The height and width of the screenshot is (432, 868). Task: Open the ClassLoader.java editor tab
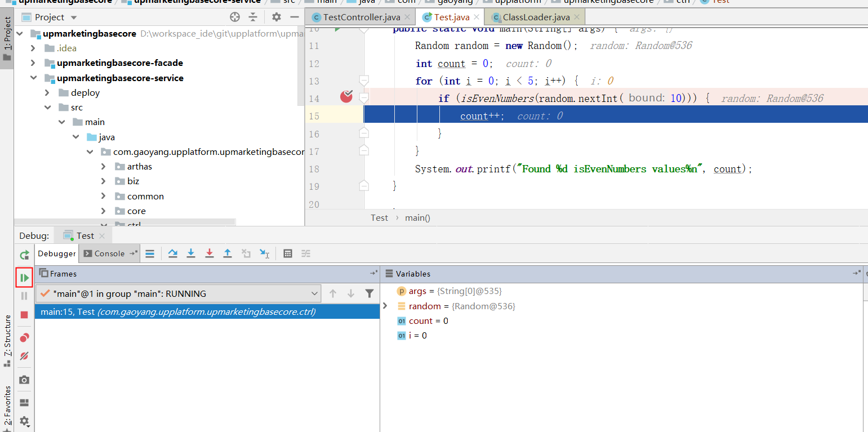[x=536, y=17]
